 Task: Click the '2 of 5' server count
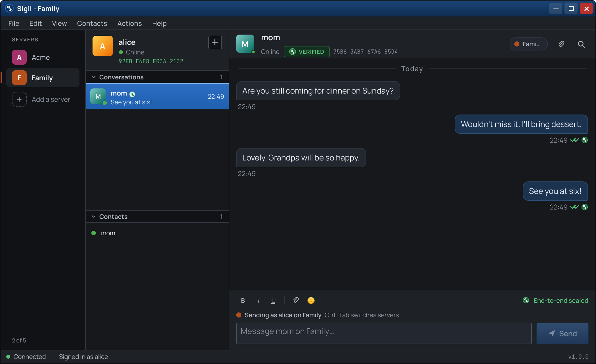pos(19,340)
